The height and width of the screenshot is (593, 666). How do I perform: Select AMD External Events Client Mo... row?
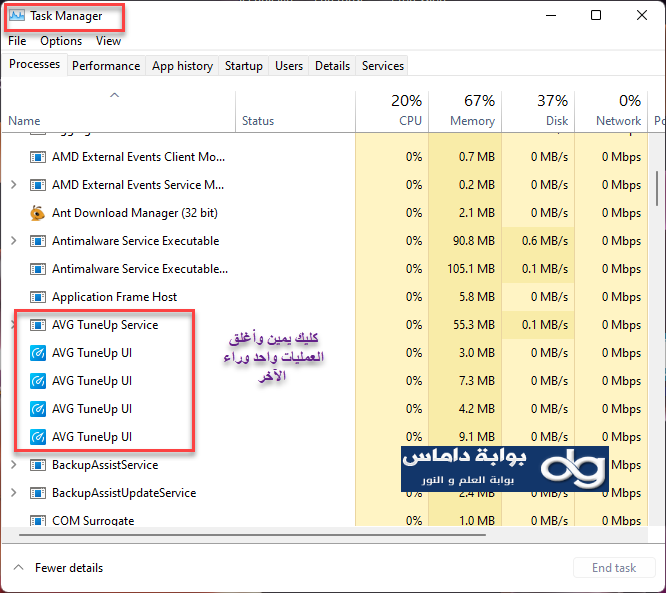tap(138, 157)
